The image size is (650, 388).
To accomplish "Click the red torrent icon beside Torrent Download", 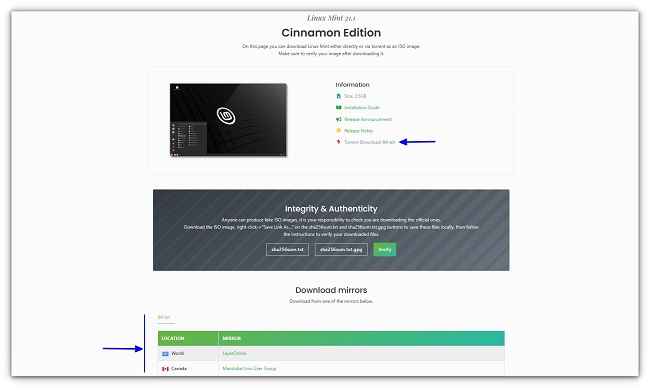I will pos(338,142).
